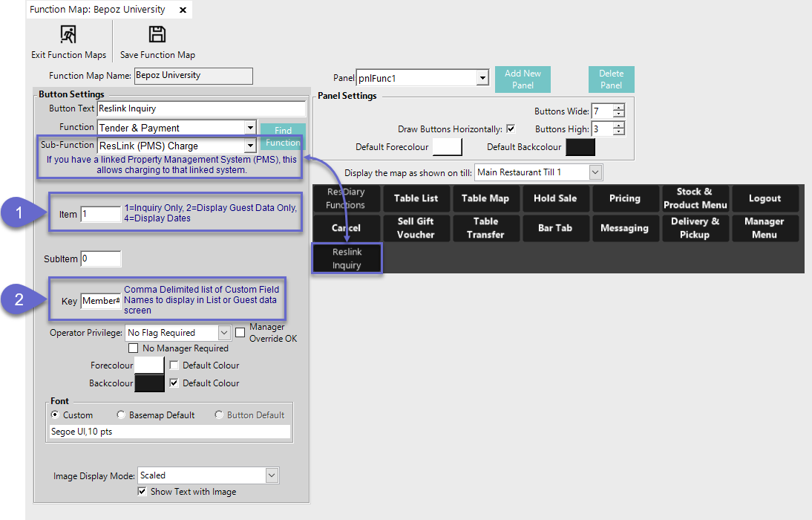Select the Button Default font radio button

(x=218, y=415)
